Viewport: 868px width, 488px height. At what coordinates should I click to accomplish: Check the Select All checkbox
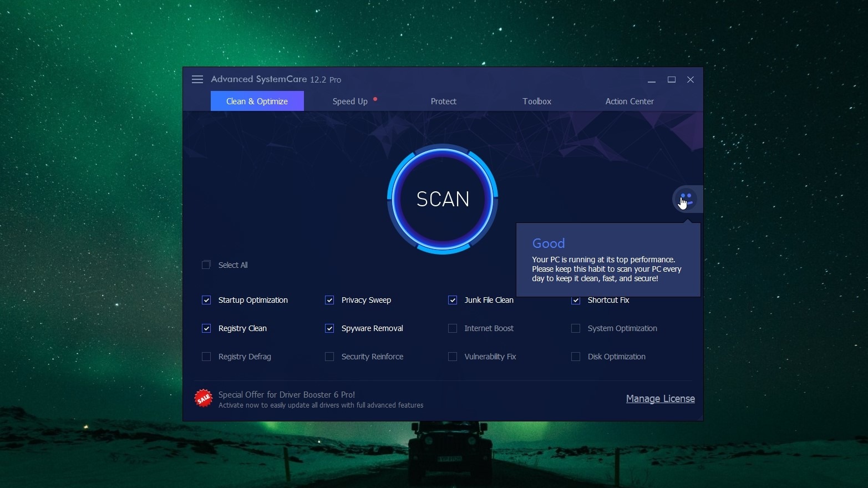tap(206, 265)
